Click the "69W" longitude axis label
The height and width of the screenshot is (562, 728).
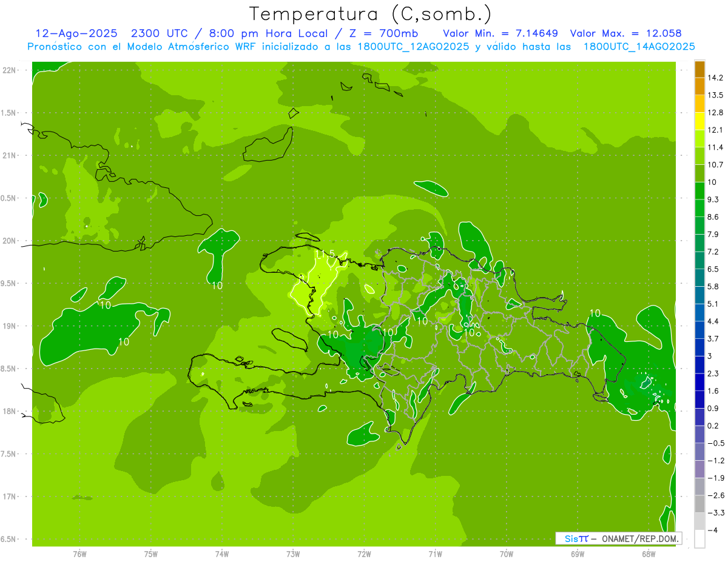point(578,554)
